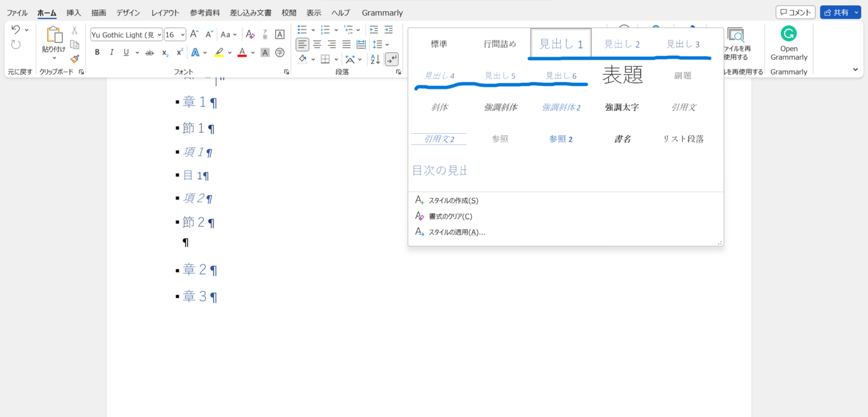Screen dimensions: 868x417
Task: Click the Numbering list icon
Action: pyautogui.click(x=325, y=30)
